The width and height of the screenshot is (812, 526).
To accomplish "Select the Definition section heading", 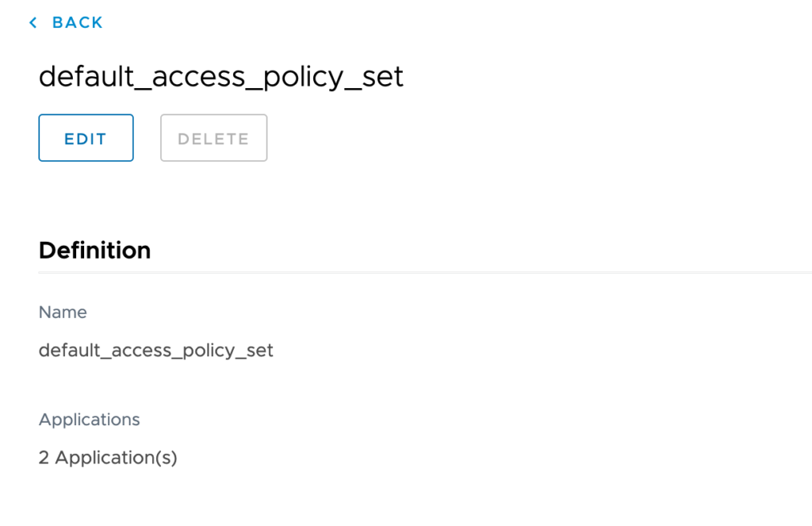I will [x=94, y=251].
